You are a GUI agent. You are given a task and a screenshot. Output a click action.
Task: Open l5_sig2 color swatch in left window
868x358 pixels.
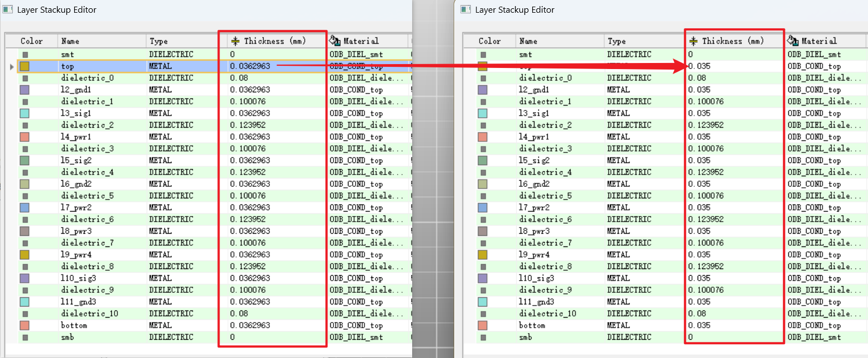tap(24, 160)
